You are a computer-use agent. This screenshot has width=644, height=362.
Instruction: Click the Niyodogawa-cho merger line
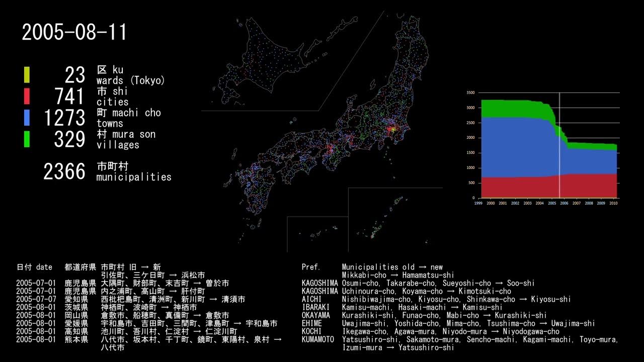coord(451,332)
